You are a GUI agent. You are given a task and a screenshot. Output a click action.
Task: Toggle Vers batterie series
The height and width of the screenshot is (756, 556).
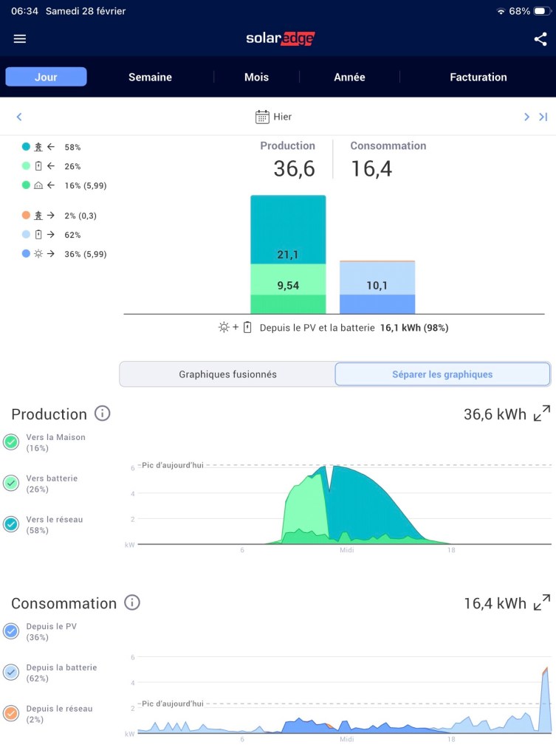pyautogui.click(x=11, y=483)
